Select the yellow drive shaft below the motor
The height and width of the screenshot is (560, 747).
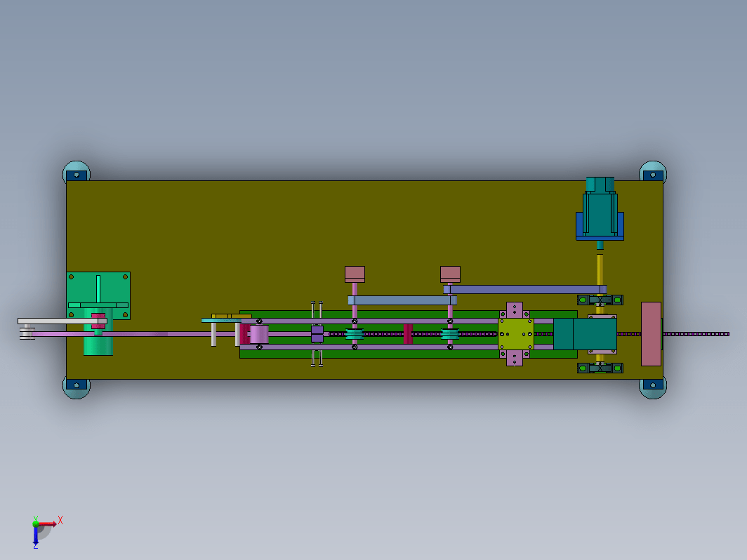(x=600, y=269)
